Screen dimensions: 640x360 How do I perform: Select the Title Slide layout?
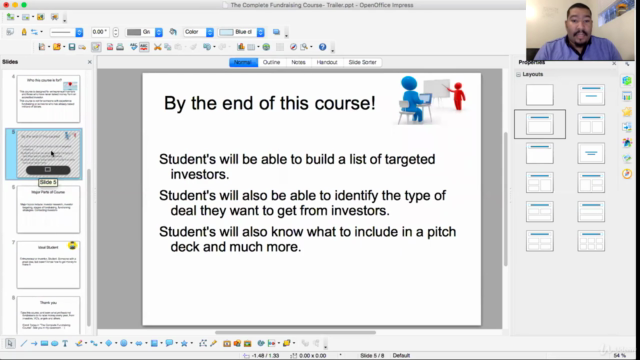coord(591,95)
